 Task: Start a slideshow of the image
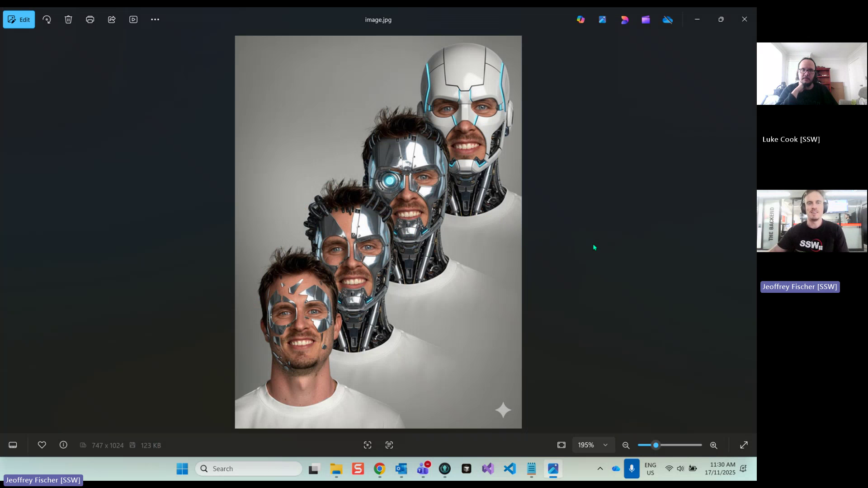point(133,19)
